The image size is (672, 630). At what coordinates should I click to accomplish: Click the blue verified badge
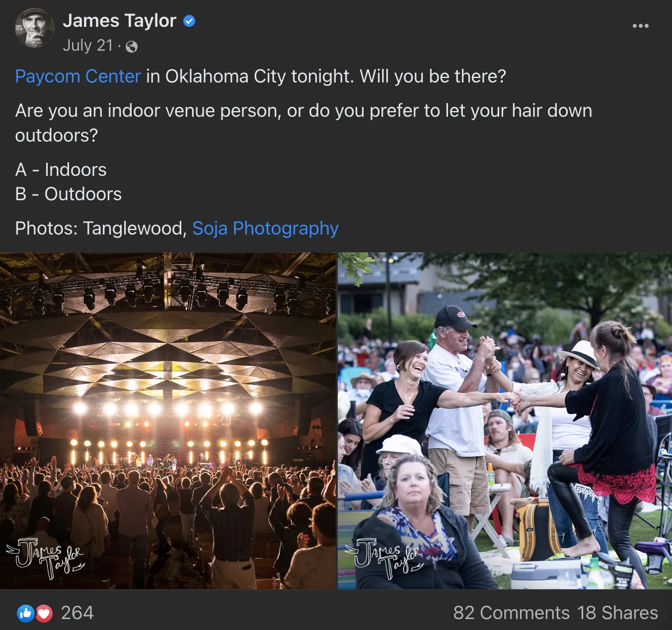tap(189, 21)
